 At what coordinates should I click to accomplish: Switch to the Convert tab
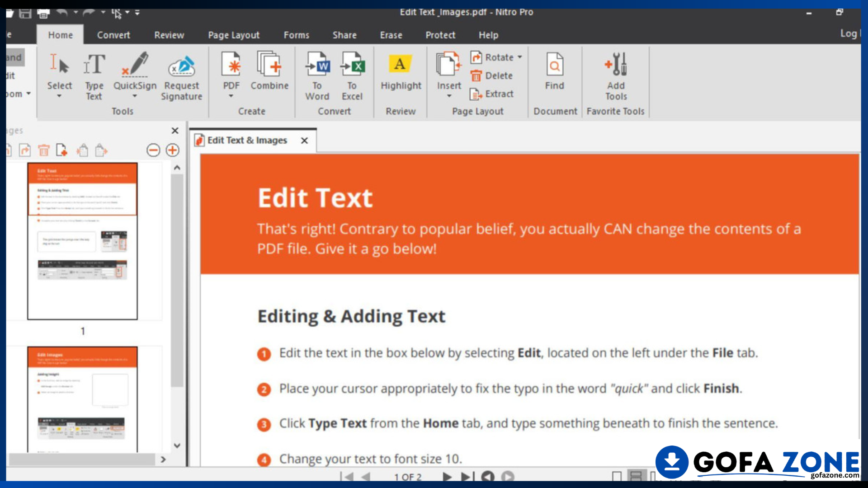113,35
